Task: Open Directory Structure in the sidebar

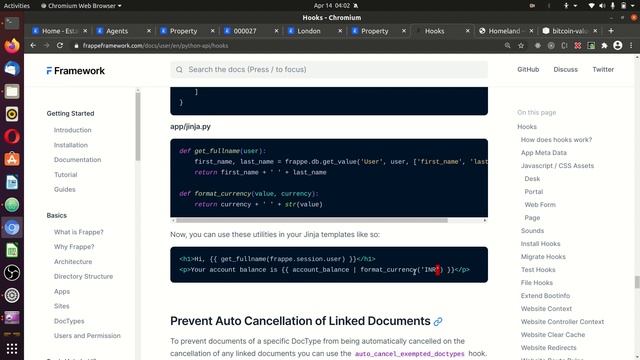Action: coord(83,276)
